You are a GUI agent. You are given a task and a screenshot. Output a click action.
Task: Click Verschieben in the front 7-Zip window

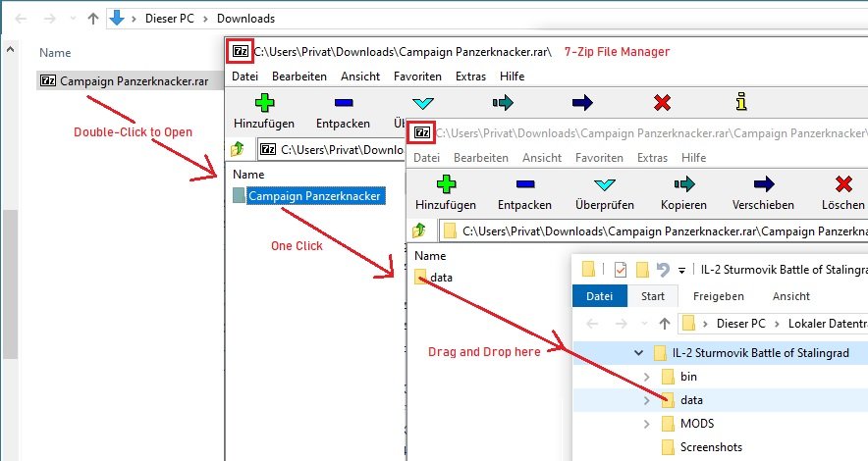point(763,193)
